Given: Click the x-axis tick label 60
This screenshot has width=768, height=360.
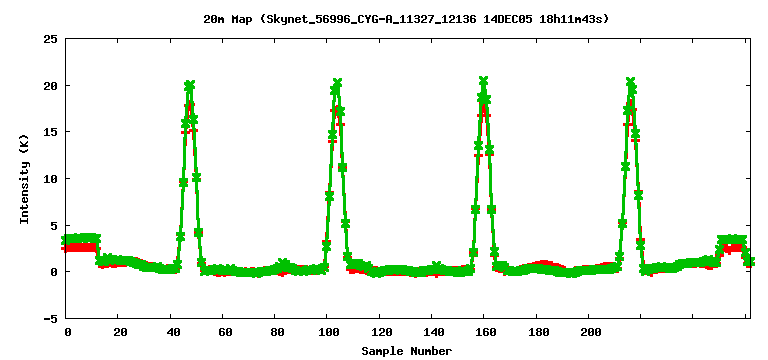Looking at the screenshot, I should point(225,332).
